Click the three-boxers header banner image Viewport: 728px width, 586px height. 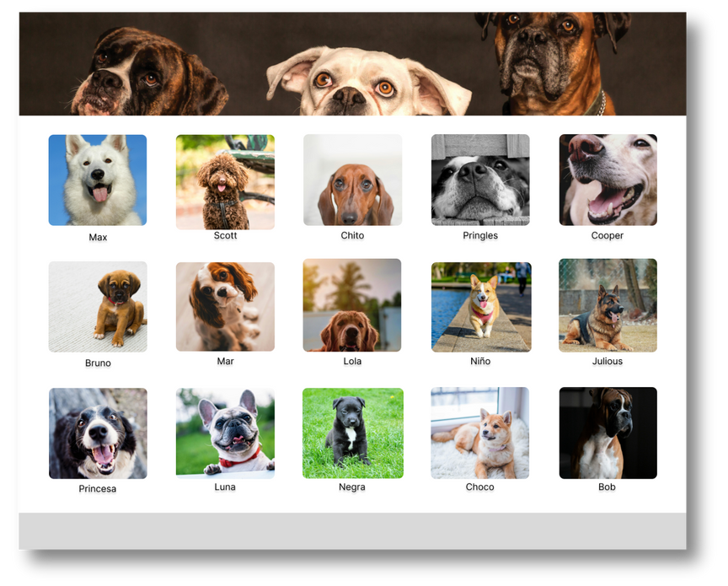tap(352, 64)
